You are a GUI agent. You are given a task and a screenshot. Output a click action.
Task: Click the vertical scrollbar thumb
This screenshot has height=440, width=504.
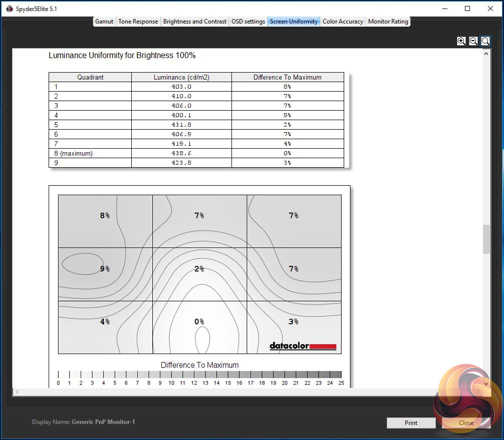click(x=486, y=239)
